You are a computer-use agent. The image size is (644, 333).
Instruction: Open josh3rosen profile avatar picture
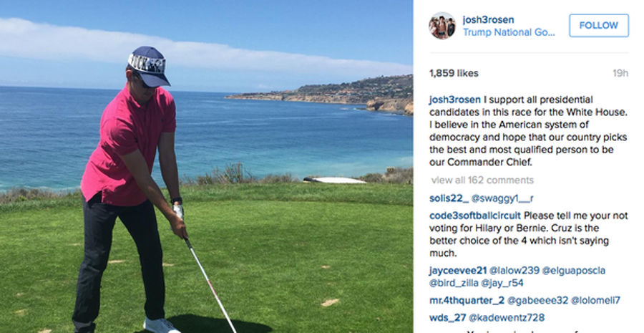442,26
